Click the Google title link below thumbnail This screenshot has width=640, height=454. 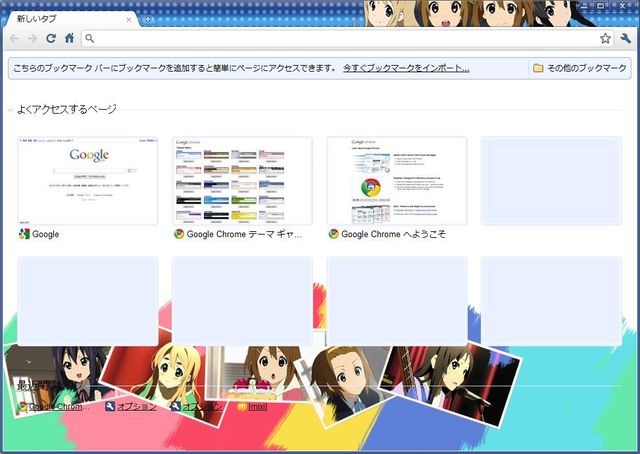coord(45,234)
